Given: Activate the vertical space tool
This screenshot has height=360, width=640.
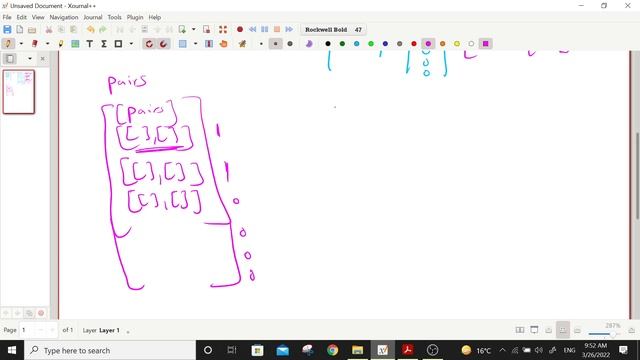Looking at the screenshot, I should 209,44.
